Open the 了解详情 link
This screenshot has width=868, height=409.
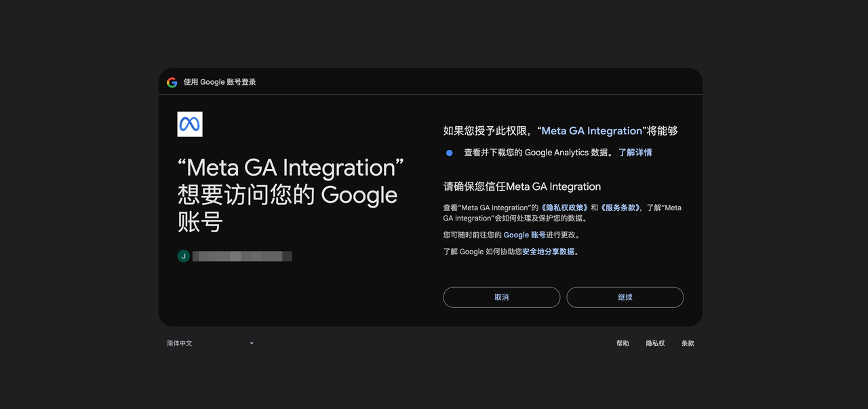coord(635,153)
